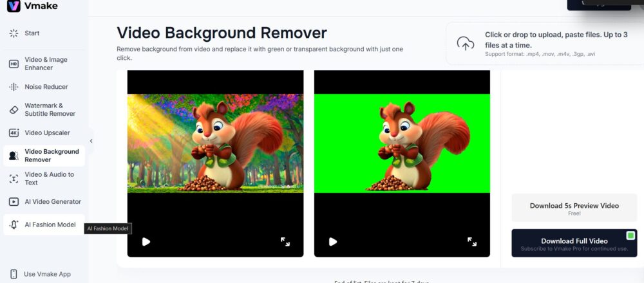
Task: Click the Watermark & Subtitle Remover eraser icon
Action: click(x=14, y=109)
